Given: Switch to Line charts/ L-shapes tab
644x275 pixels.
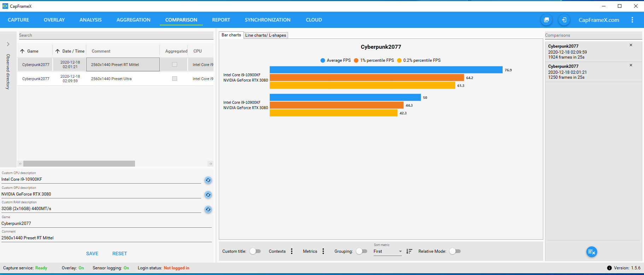Looking at the screenshot, I should coord(266,35).
